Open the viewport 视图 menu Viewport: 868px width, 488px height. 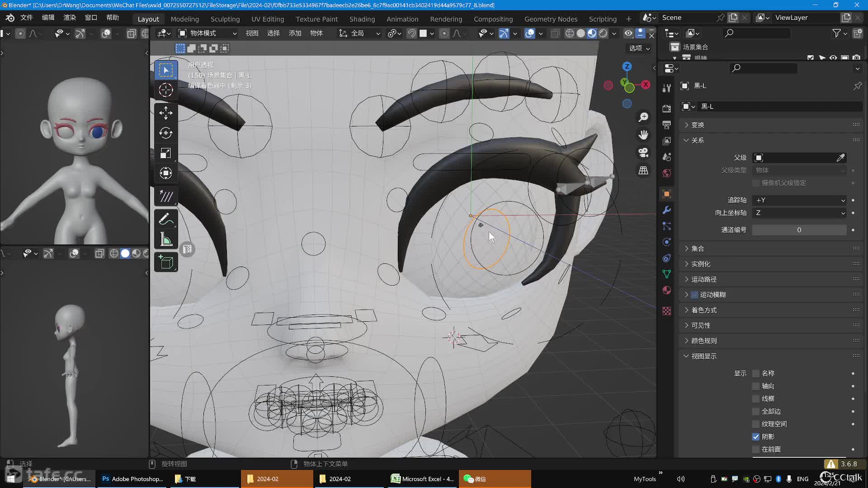point(252,33)
